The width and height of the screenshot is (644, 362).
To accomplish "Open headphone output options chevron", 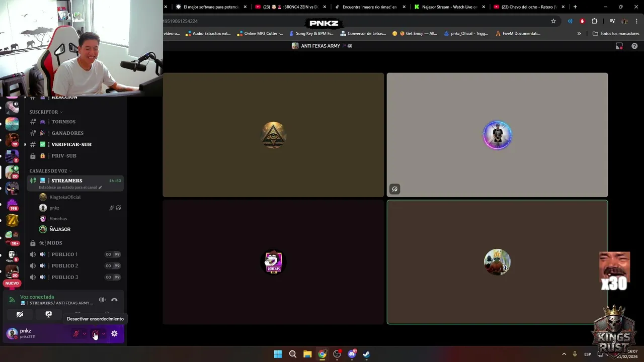I will coord(104,334).
